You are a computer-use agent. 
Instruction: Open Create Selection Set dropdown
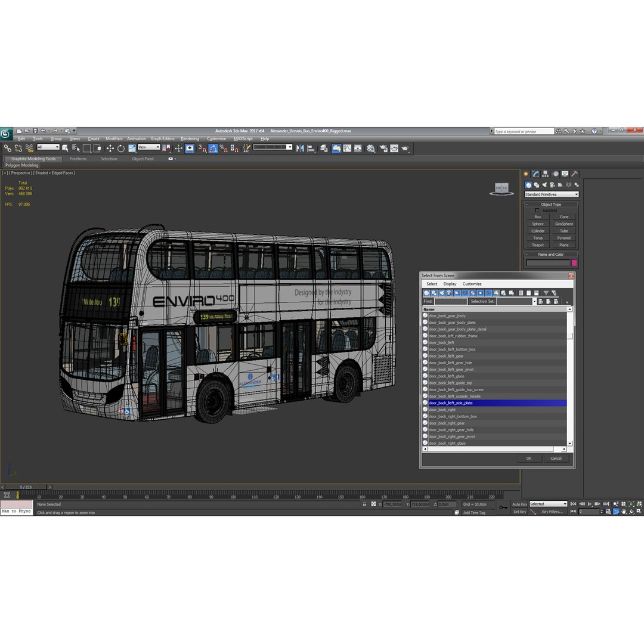pyautogui.click(x=273, y=147)
